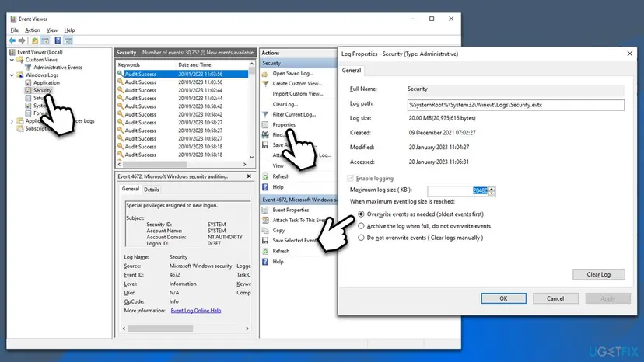Switch to the Details tab in event pane

coord(151,190)
